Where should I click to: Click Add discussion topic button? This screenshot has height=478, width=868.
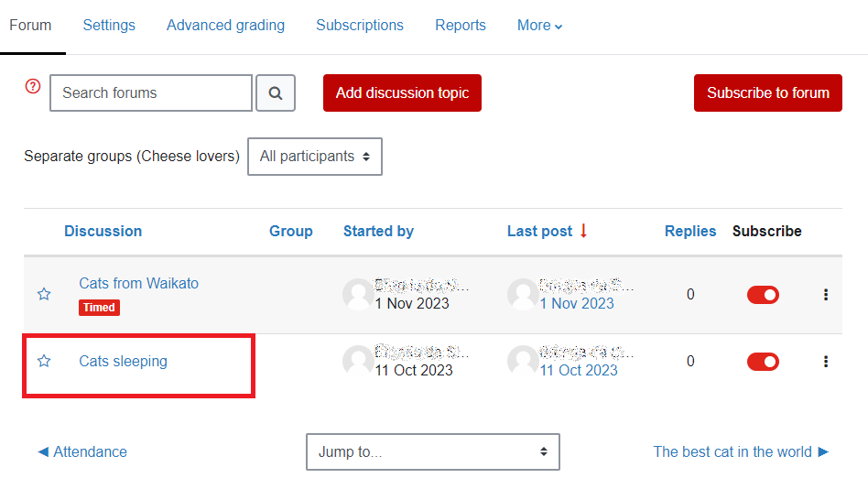(x=402, y=93)
